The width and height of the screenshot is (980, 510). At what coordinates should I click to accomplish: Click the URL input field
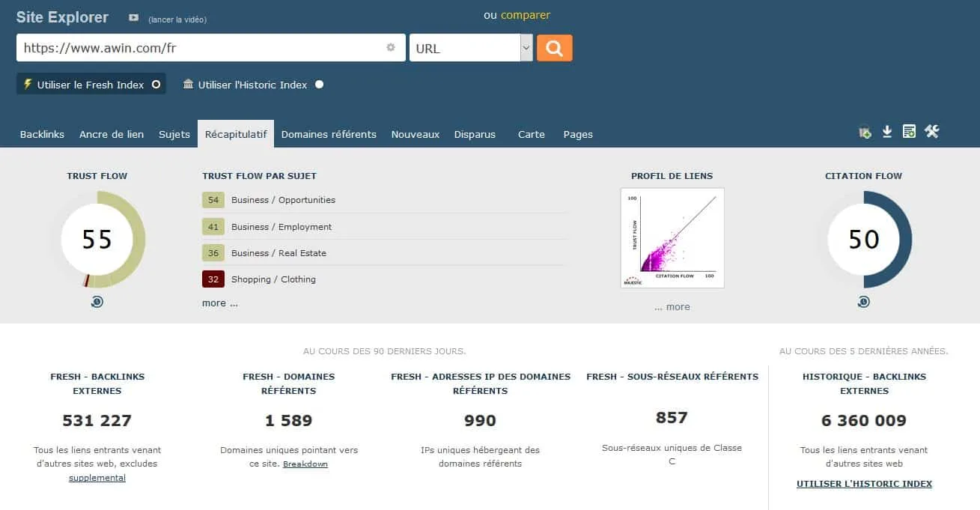(x=211, y=48)
